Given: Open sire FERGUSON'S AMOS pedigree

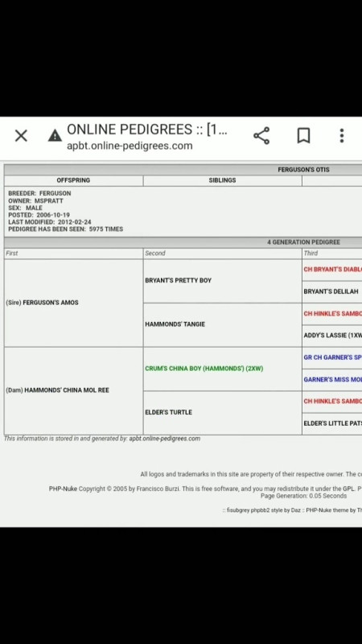Looking at the screenshot, I should coord(51,303).
